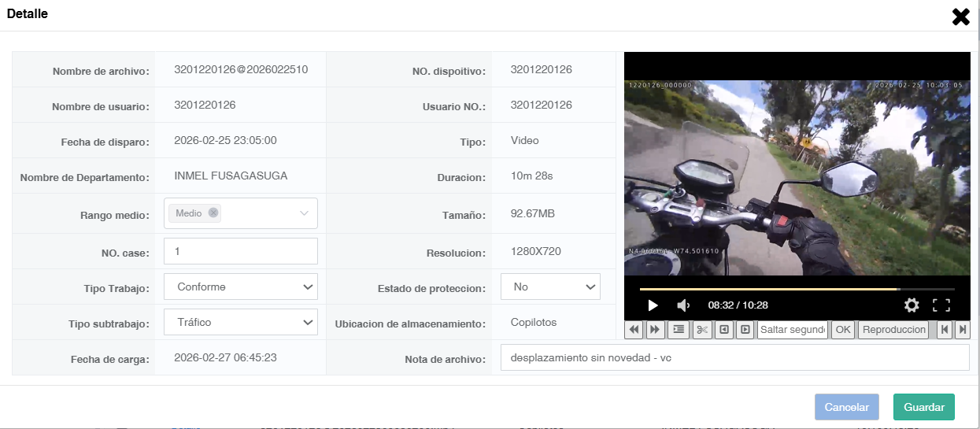Click the NO. dispositivo value 3201220126
This screenshot has height=429, width=980.
pyautogui.click(x=542, y=69)
